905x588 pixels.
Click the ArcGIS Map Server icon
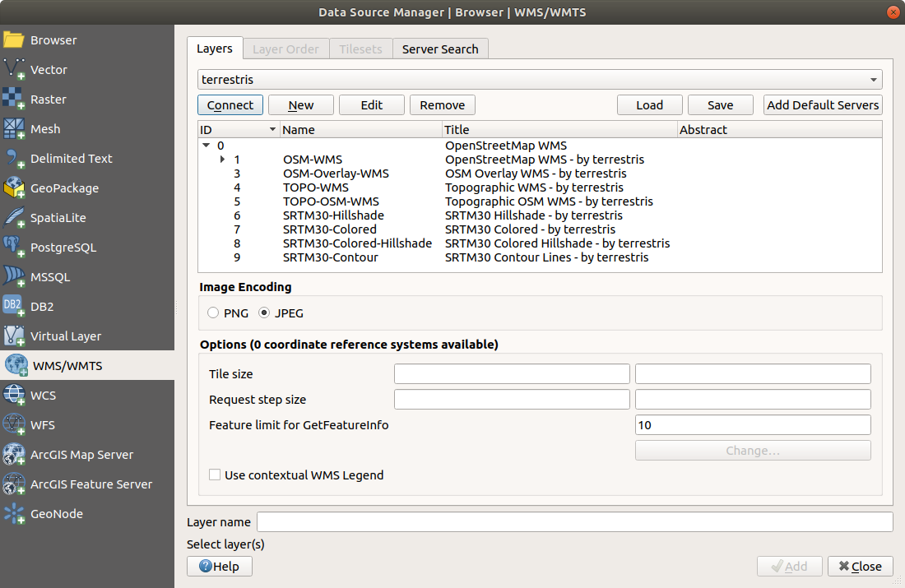[15, 455]
